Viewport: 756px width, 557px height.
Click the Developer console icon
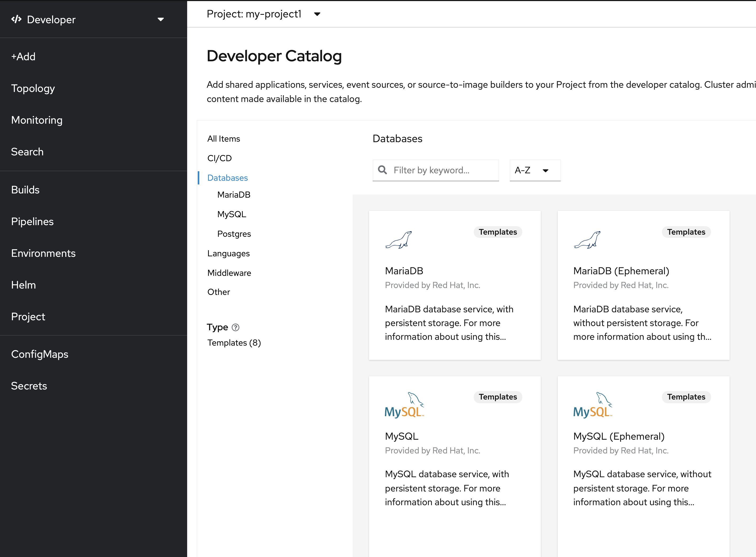coord(16,19)
